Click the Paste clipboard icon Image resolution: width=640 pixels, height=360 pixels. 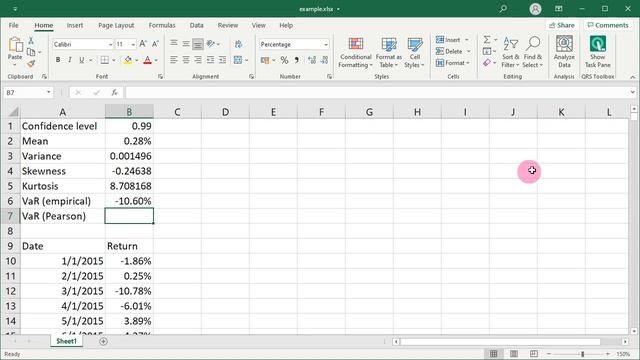[15, 45]
